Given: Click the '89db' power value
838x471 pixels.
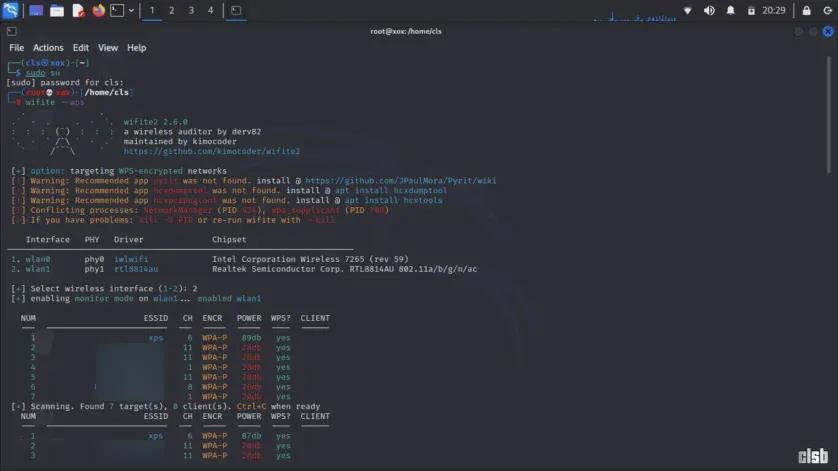Looking at the screenshot, I should [251, 338].
